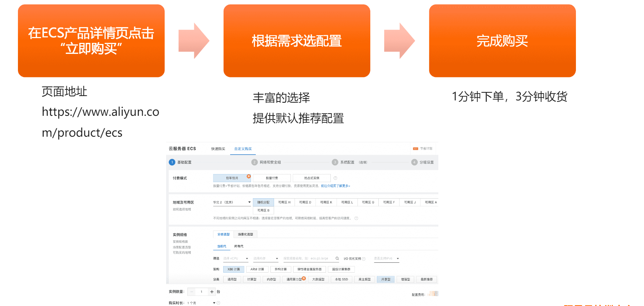Increase instance count with plus button
This screenshot has height=306, width=644.
(x=212, y=292)
